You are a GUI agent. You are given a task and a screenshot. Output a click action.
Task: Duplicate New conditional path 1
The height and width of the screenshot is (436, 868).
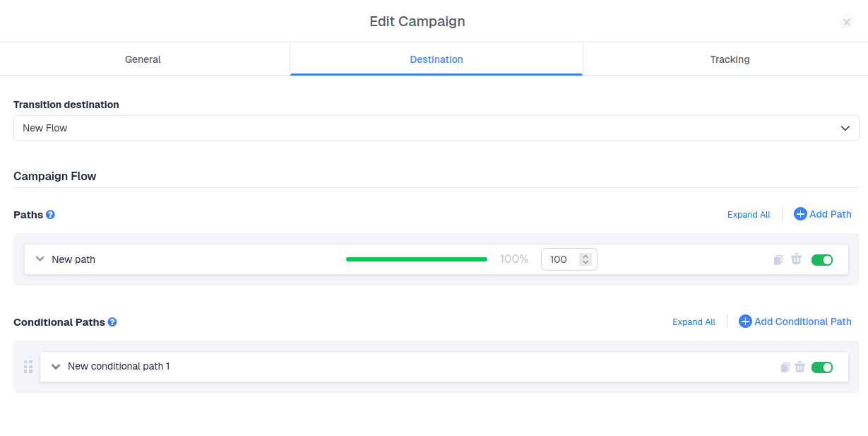[x=785, y=367]
